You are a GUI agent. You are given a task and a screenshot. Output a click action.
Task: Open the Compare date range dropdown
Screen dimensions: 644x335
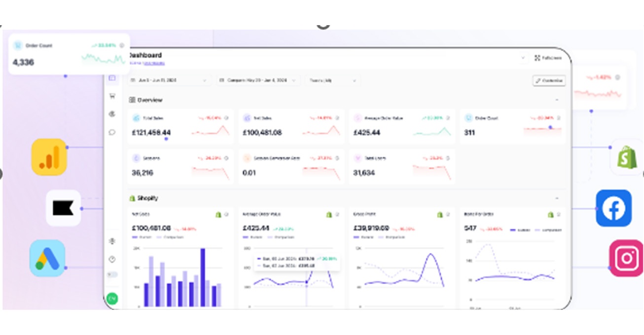(258, 80)
